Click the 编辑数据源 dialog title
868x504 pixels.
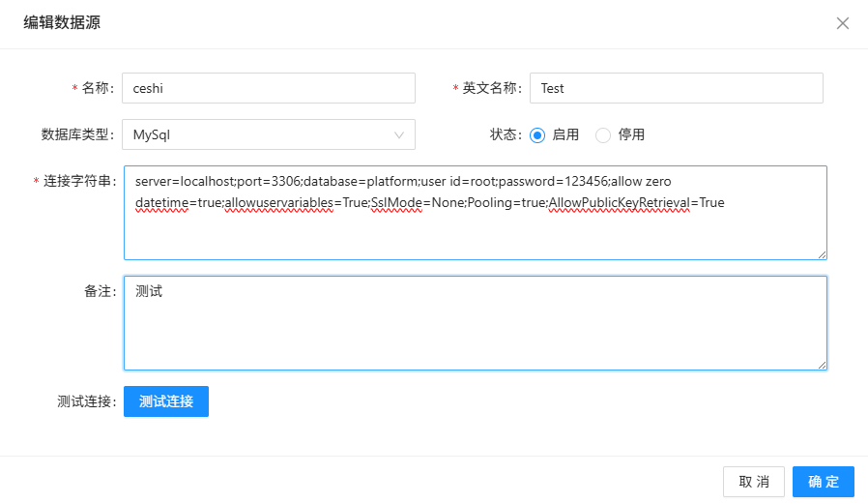click(62, 22)
